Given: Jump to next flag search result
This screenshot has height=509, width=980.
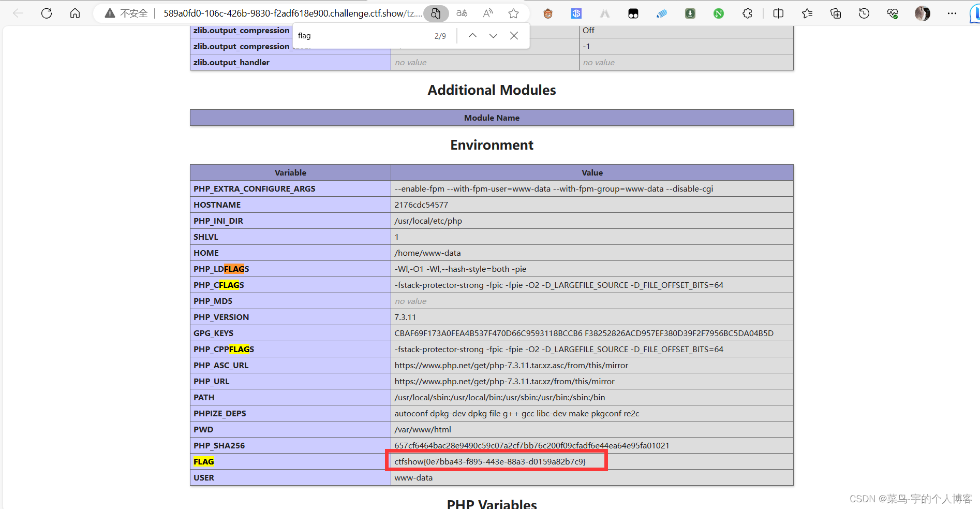Looking at the screenshot, I should tap(493, 35).
